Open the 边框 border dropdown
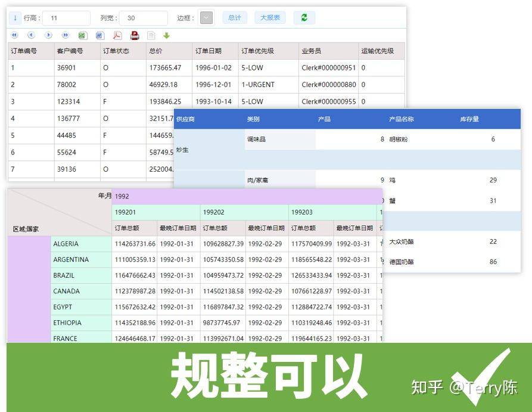Screen dimensions: 532x412 click(x=206, y=18)
